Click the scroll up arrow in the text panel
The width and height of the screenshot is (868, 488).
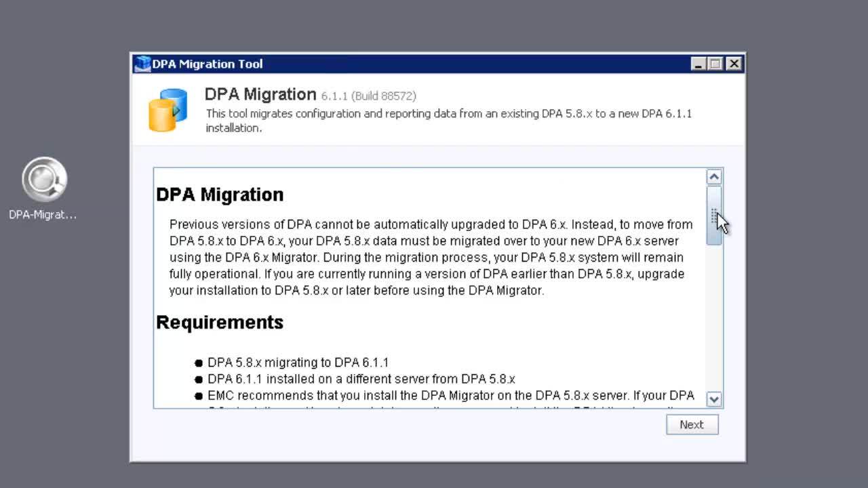(713, 177)
